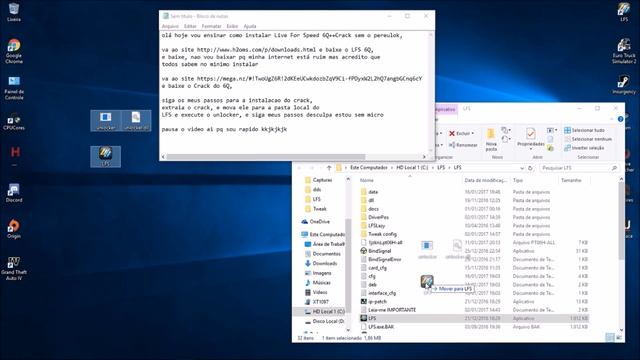
Task: Open the Propriedades dropdown arrow
Action: point(530,149)
